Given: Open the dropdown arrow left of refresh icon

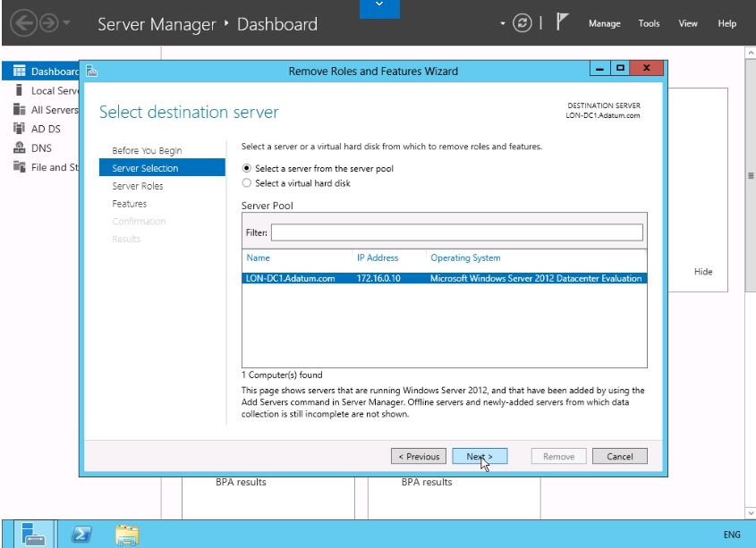Looking at the screenshot, I should 503,23.
